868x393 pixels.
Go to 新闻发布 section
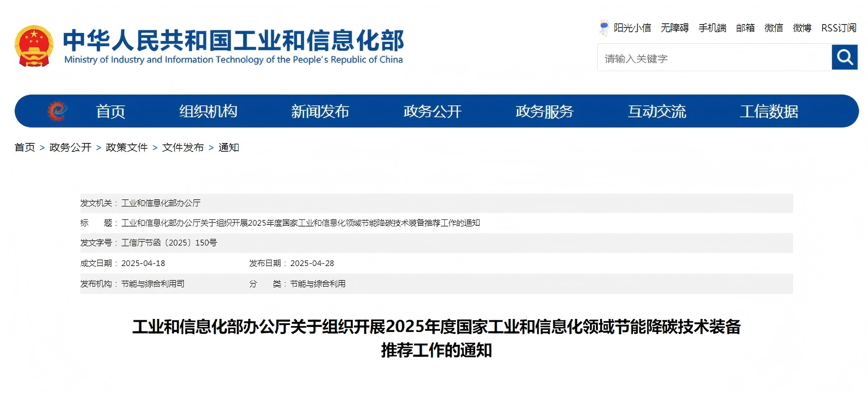[320, 111]
